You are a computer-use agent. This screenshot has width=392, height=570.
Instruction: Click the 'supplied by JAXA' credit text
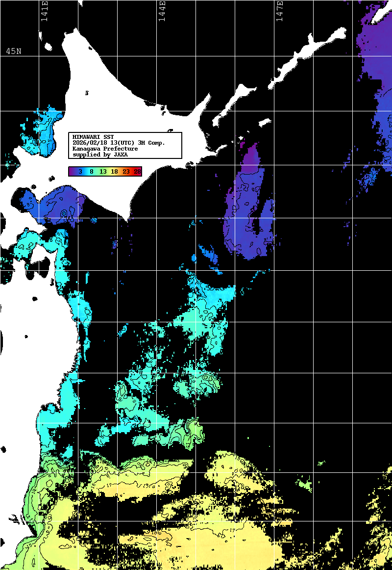click(100, 155)
